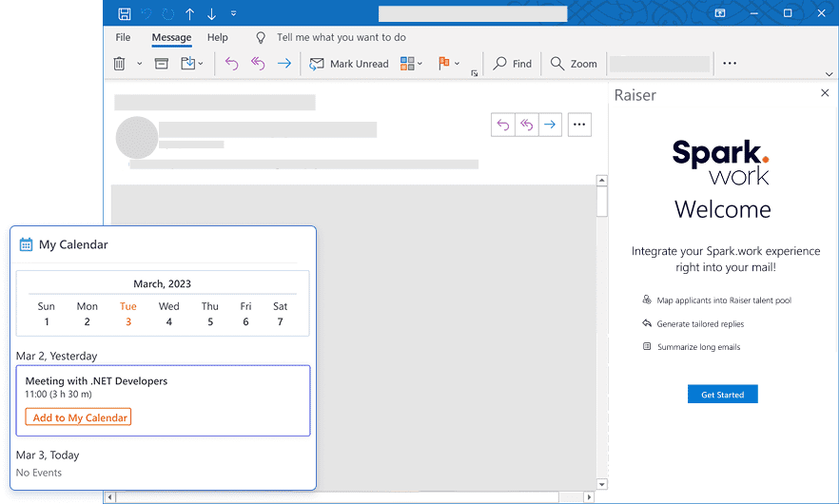This screenshot has height=504, width=840.
Task: Select the Message ribbon tab
Action: (171, 37)
